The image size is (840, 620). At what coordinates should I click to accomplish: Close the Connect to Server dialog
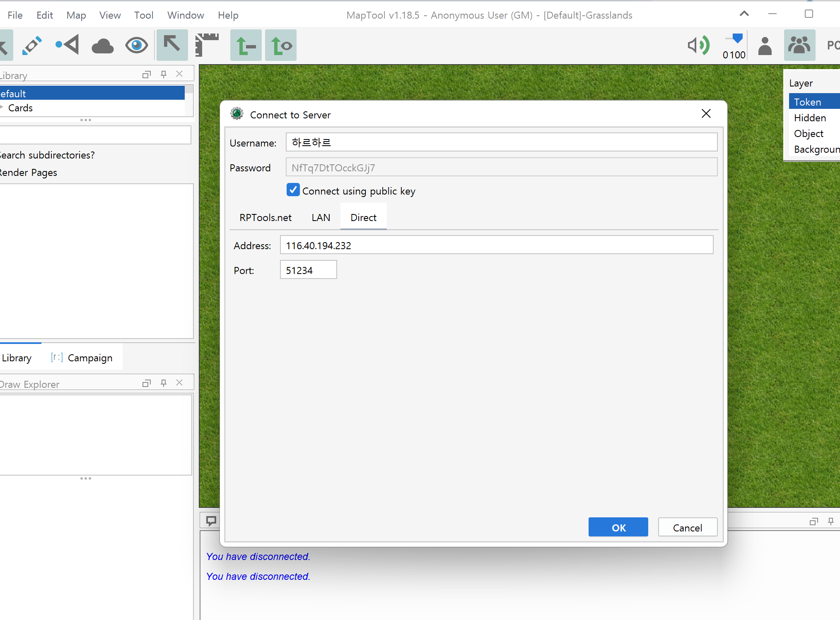click(x=706, y=114)
